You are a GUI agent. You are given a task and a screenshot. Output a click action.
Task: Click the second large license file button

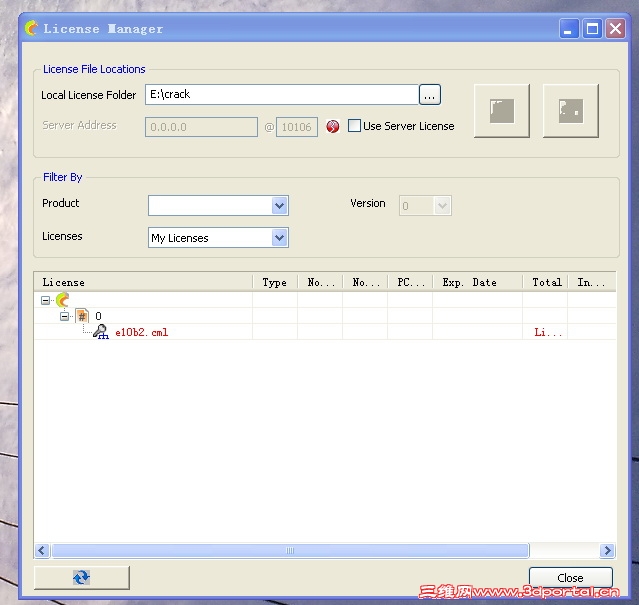point(571,111)
